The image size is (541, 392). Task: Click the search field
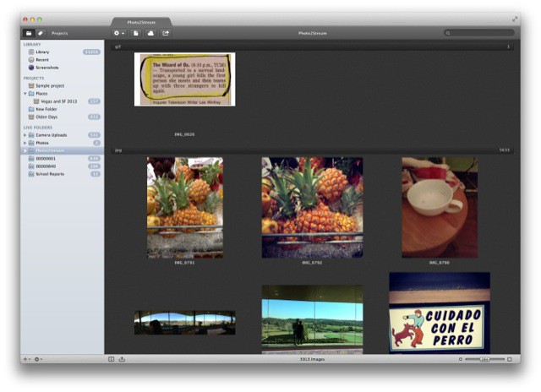coord(479,33)
